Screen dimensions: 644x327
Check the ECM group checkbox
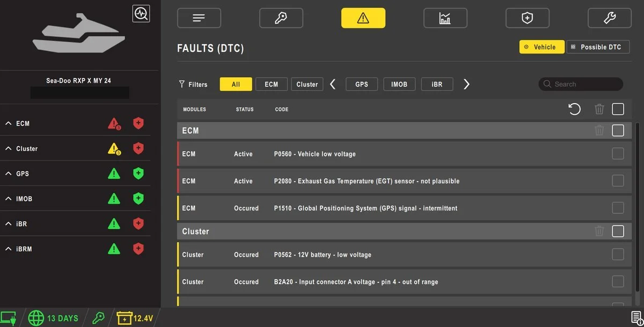pyautogui.click(x=618, y=130)
